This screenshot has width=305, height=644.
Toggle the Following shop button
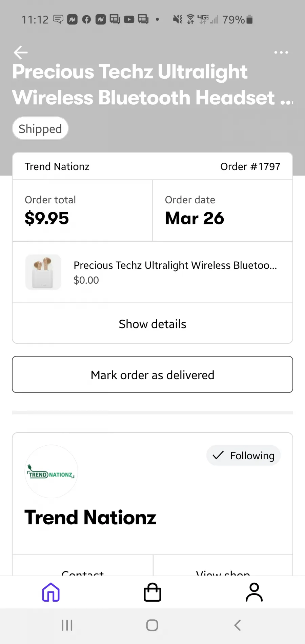[243, 455]
